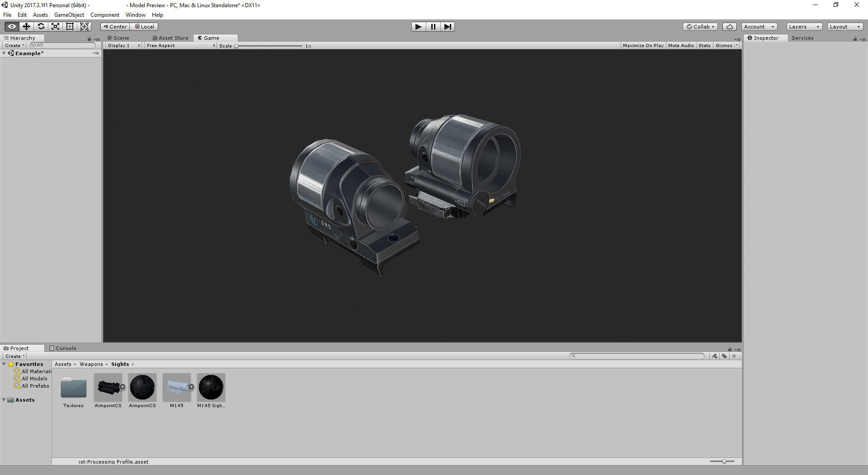
Task: Collapse the Favorites tree group
Action: coord(4,364)
